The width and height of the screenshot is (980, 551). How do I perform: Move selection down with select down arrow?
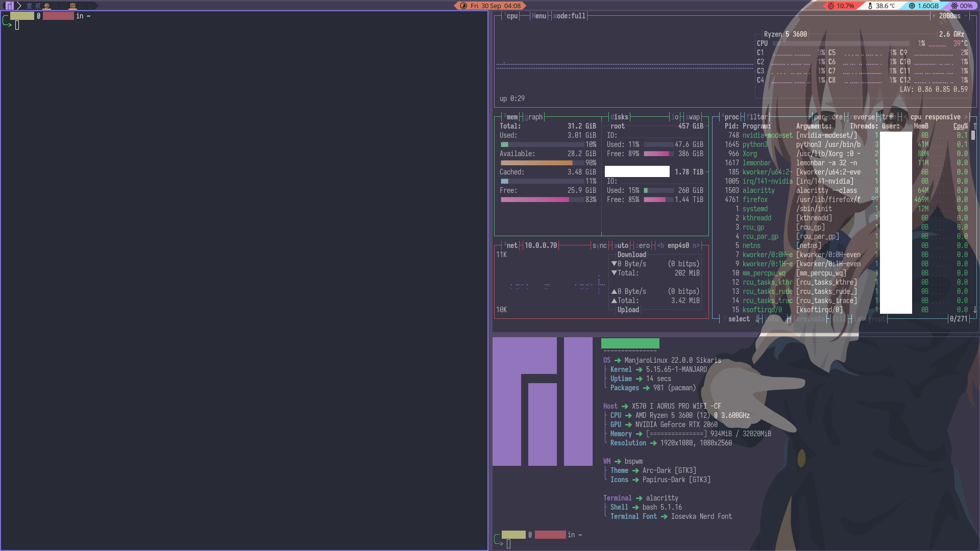coord(757,319)
